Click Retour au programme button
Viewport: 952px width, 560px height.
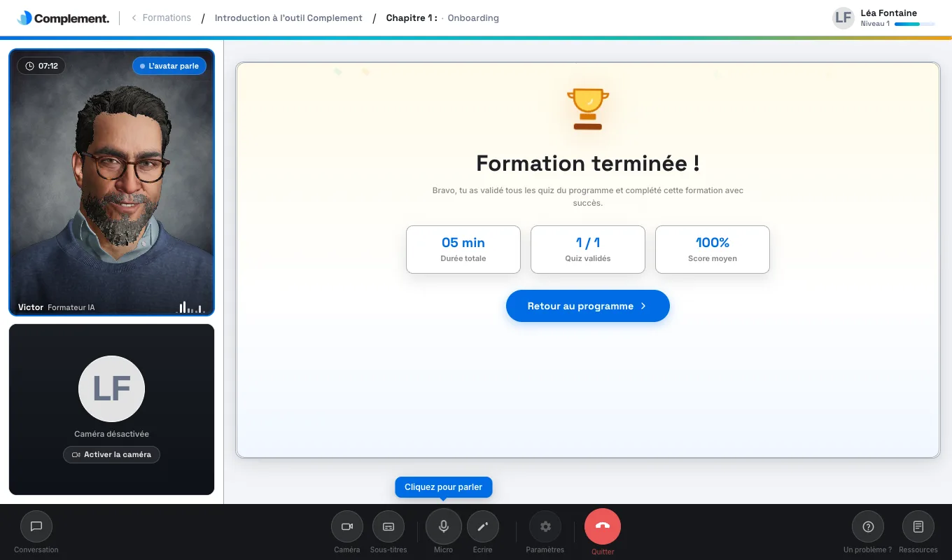coord(588,306)
